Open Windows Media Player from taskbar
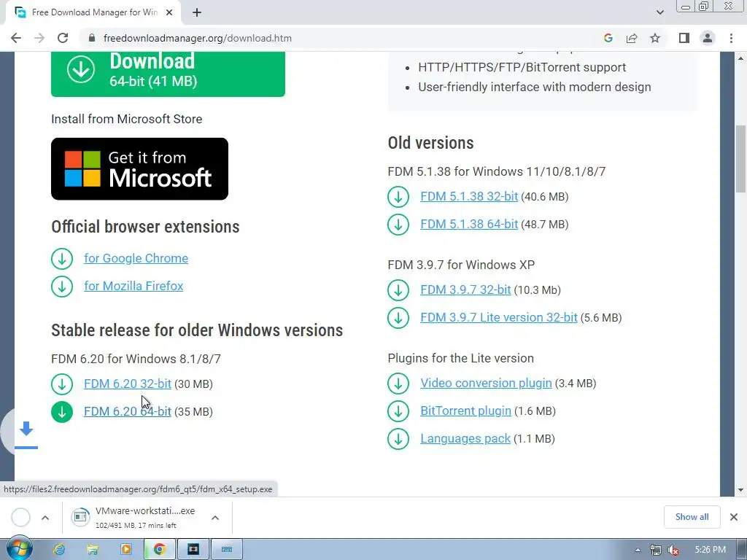This screenshot has width=747, height=560. click(x=125, y=550)
